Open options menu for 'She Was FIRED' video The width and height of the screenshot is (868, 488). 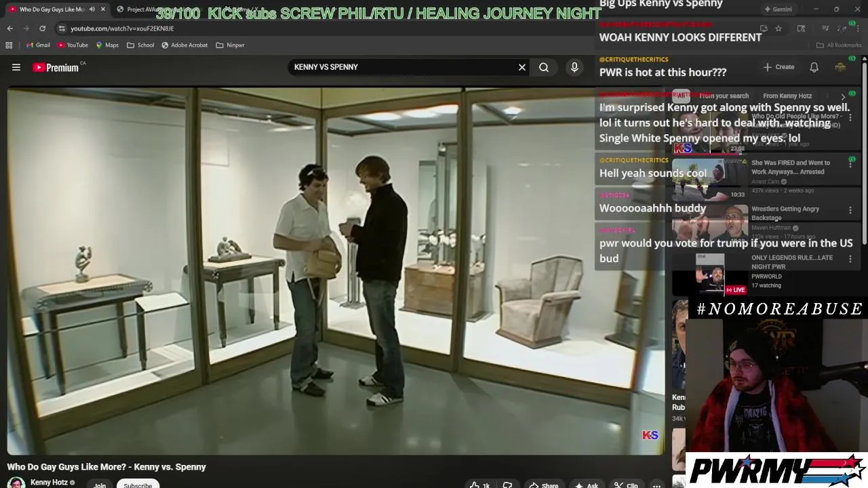(x=850, y=163)
